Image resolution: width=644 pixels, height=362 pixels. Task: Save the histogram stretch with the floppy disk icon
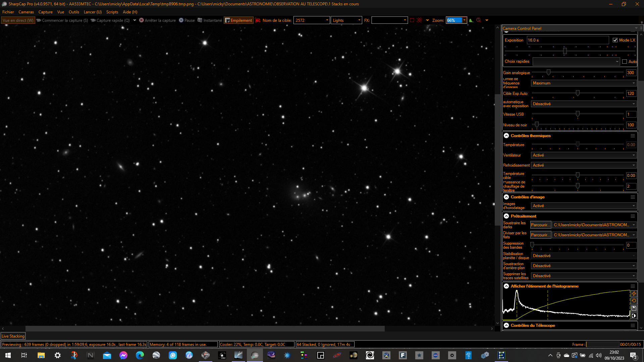pyautogui.click(x=634, y=308)
